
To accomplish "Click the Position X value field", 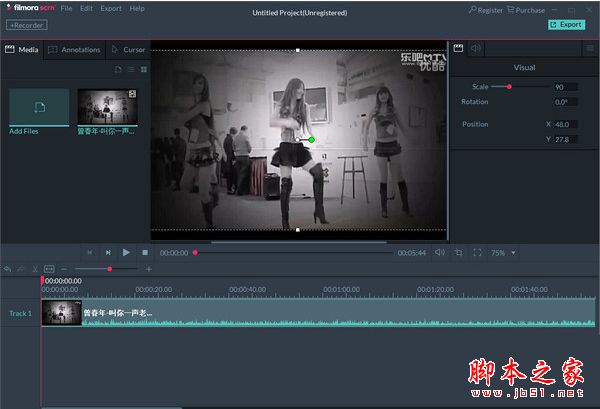I will coord(566,124).
